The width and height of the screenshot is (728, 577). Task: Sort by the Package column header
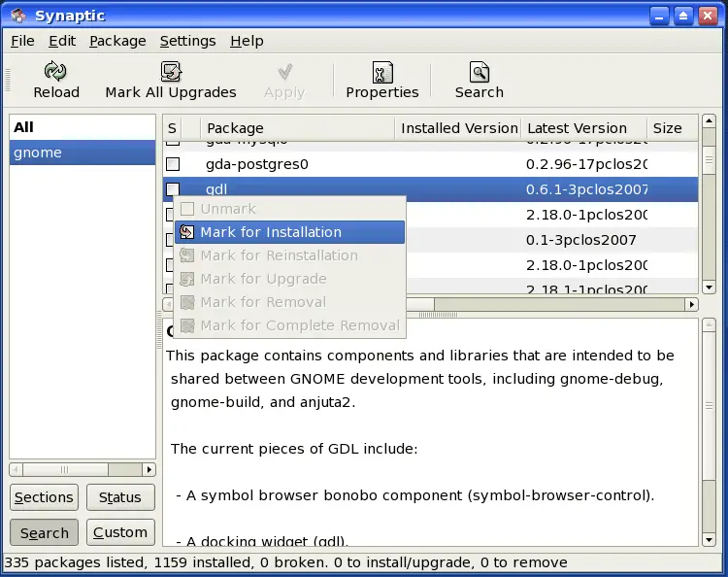coord(298,128)
